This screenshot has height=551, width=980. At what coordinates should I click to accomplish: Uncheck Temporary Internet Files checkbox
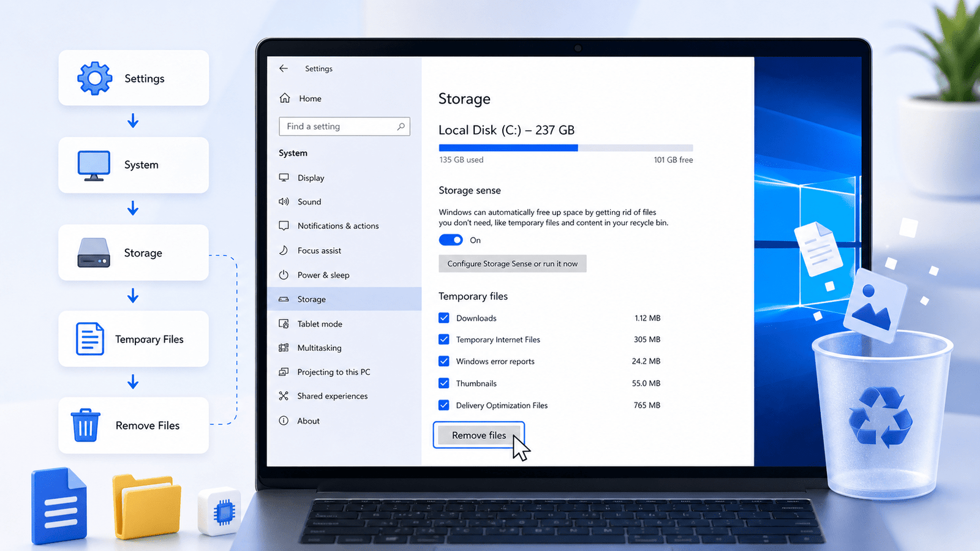point(444,339)
